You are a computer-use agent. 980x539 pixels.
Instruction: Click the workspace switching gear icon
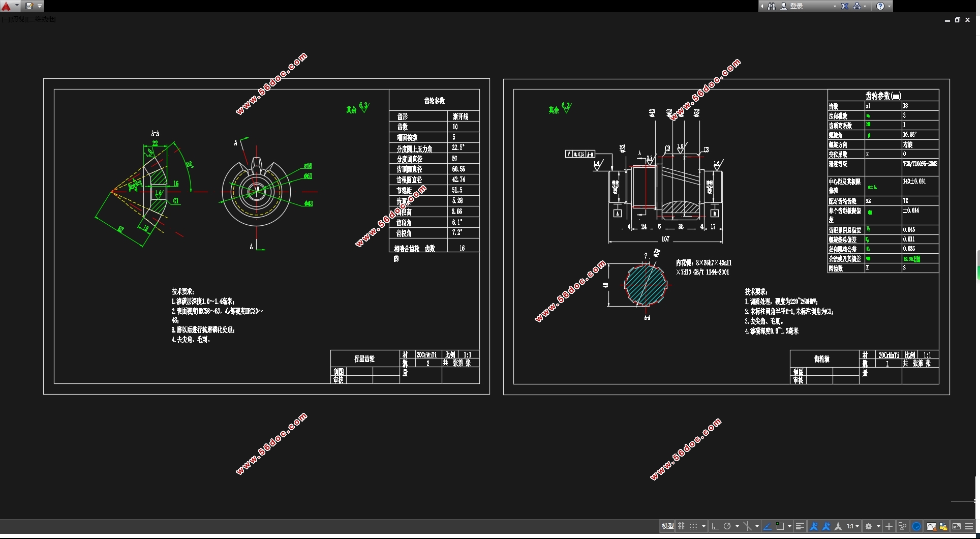(869, 526)
